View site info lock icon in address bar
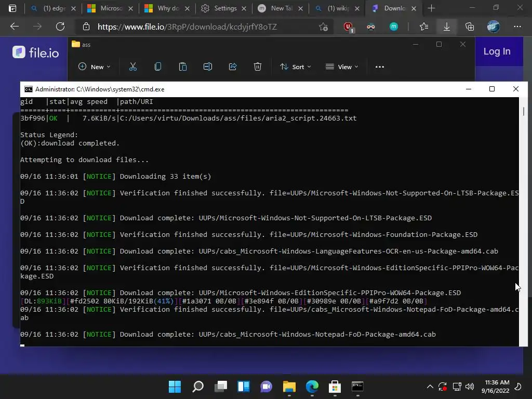Screen dimensions: 532x399 coord(86,27)
